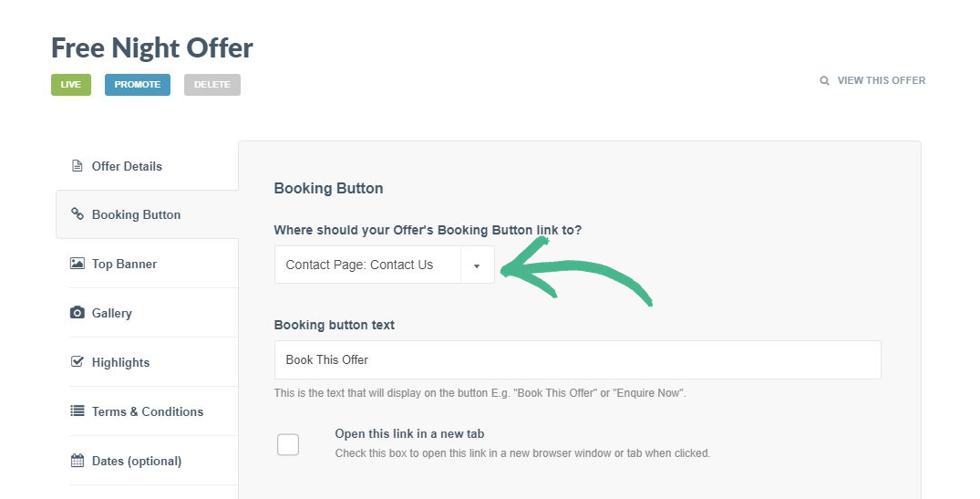Click the Gallery camera icon
980x499 pixels.
coord(77,313)
